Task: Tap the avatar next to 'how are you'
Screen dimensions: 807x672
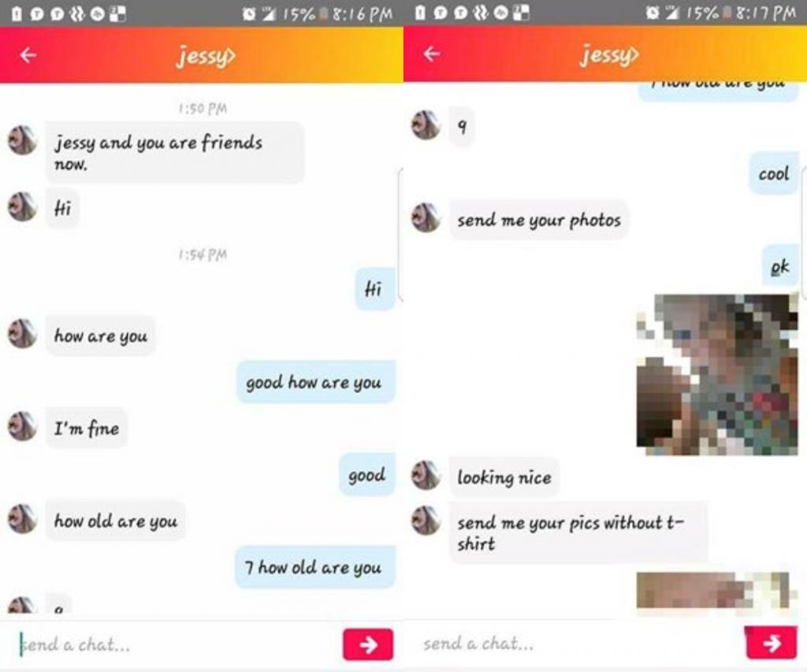Action: [22, 333]
